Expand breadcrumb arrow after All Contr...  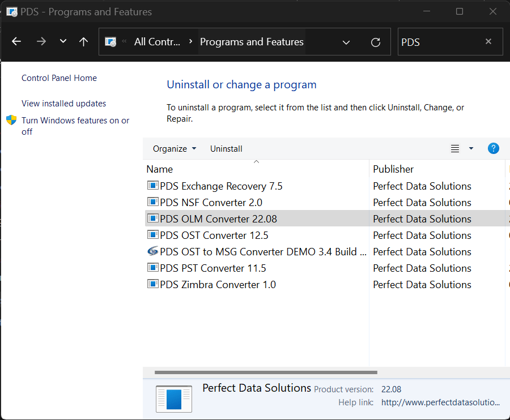tap(190, 41)
